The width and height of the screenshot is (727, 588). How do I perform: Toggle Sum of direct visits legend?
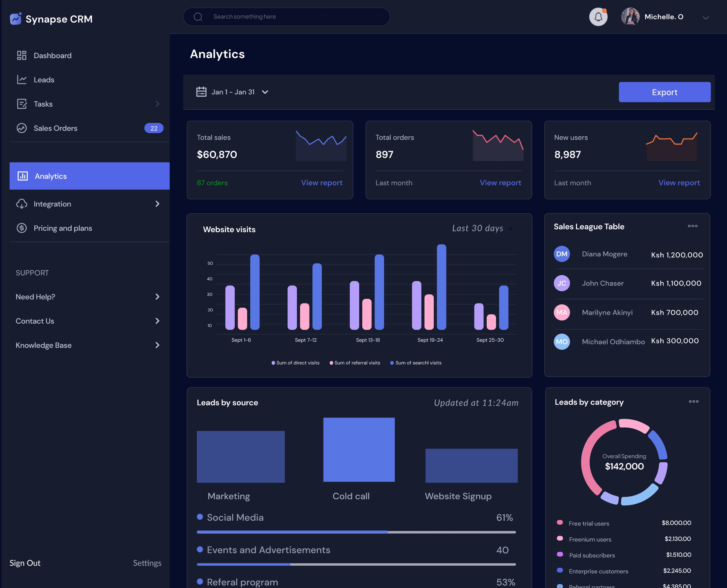[x=295, y=363]
